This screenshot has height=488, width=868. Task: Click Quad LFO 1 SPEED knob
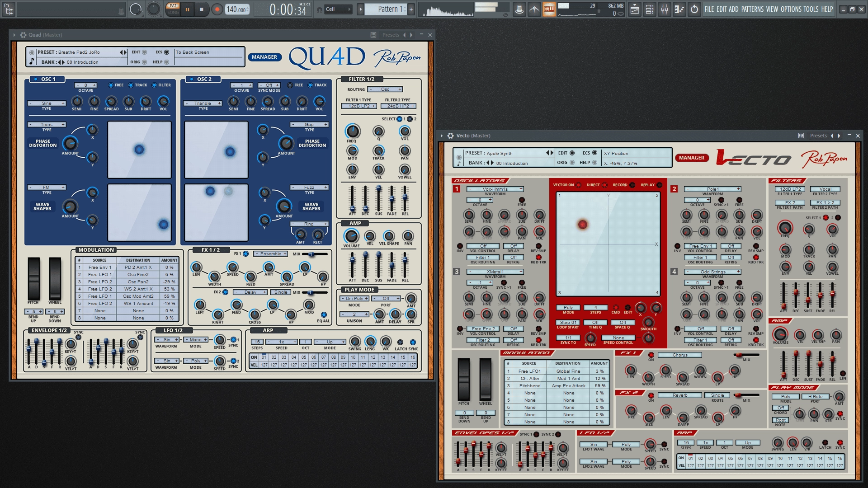(x=220, y=340)
